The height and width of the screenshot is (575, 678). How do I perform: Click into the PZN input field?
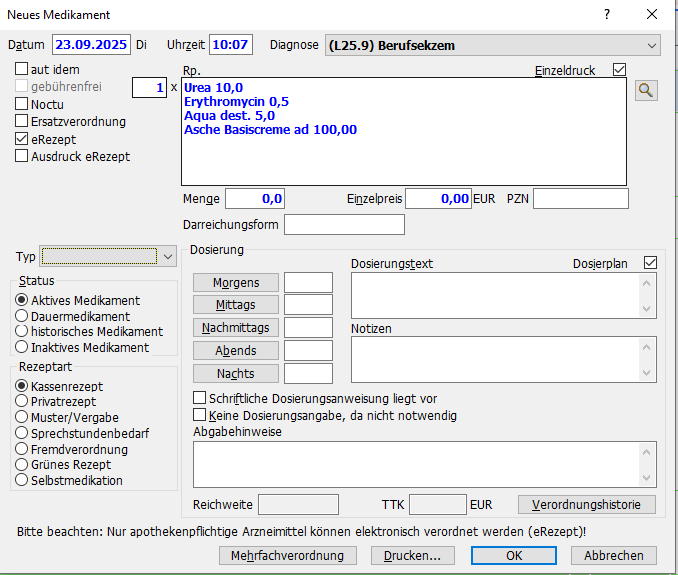[580, 199]
